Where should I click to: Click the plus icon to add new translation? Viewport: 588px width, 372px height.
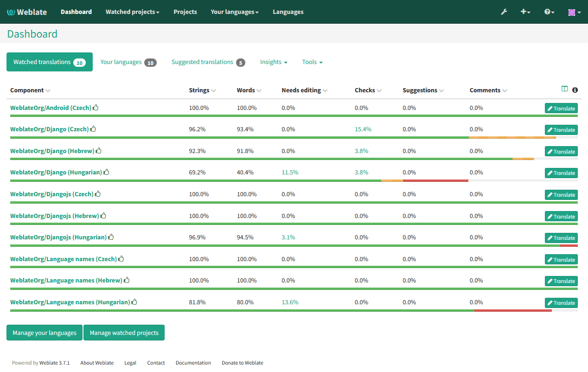[524, 12]
